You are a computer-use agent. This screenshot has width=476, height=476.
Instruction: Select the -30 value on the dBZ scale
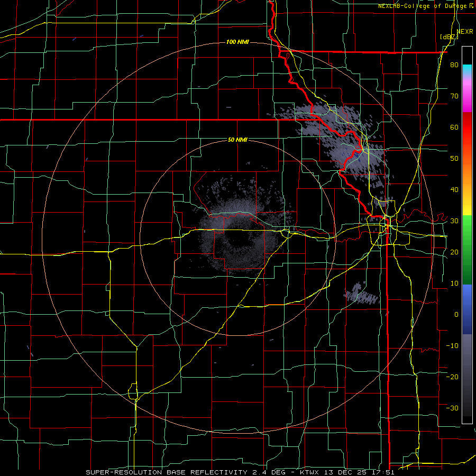(452, 408)
